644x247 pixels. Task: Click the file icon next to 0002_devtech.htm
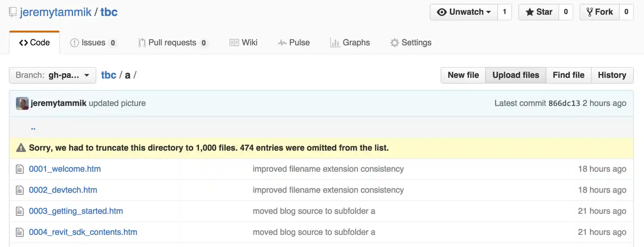[x=20, y=190]
